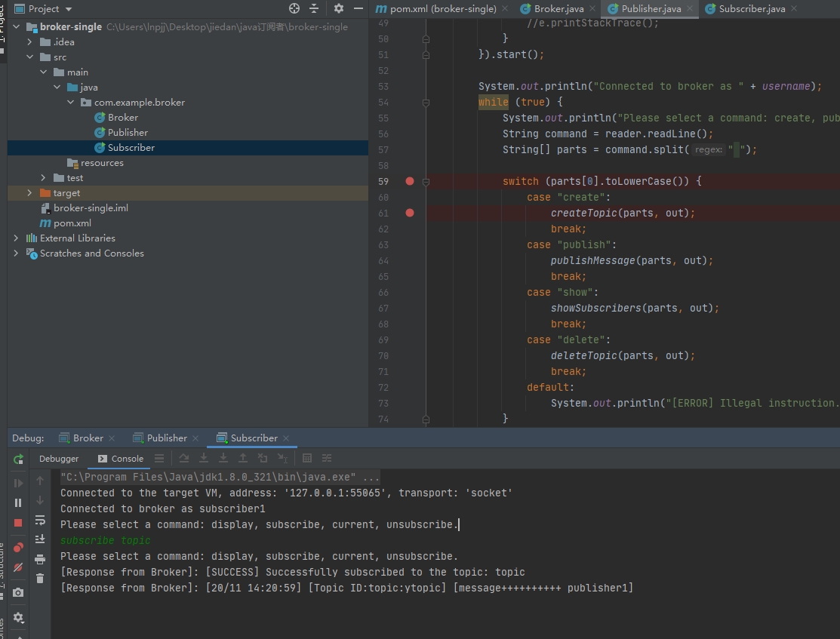Clear all console output with trash icon
The height and width of the screenshot is (639, 840).
[x=40, y=579]
